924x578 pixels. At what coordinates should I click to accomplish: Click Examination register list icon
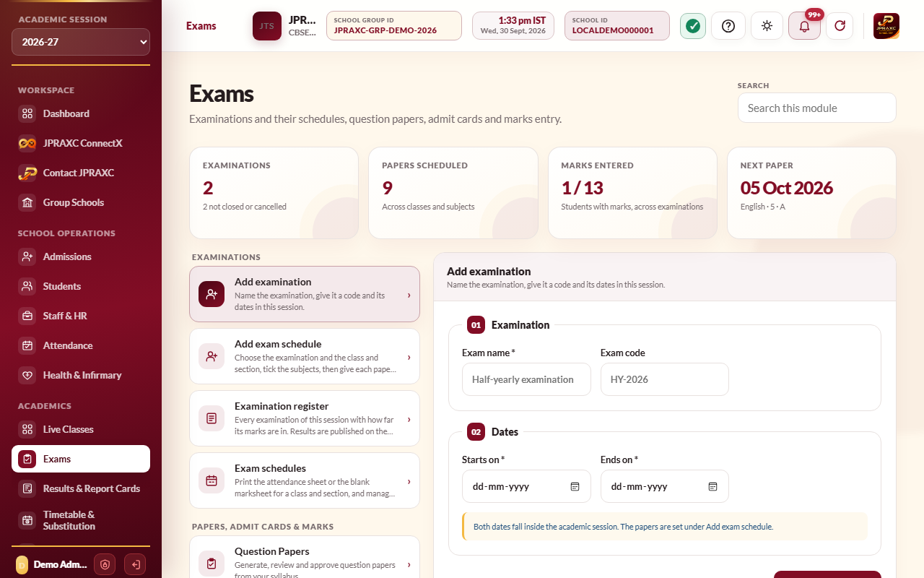(x=212, y=418)
